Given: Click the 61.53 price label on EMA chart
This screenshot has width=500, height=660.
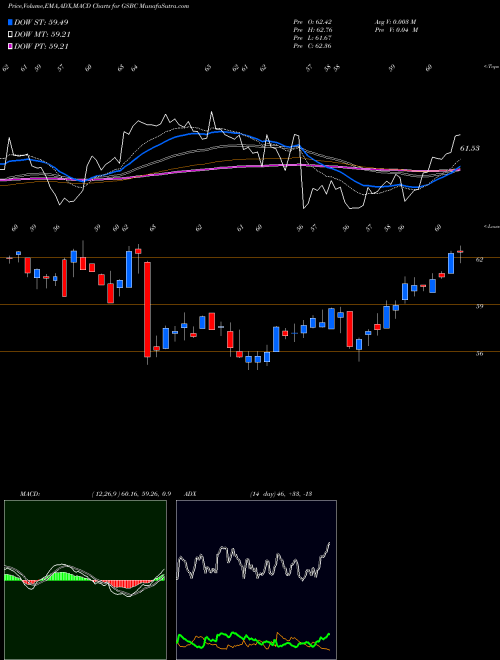Looking at the screenshot, I should [470, 148].
